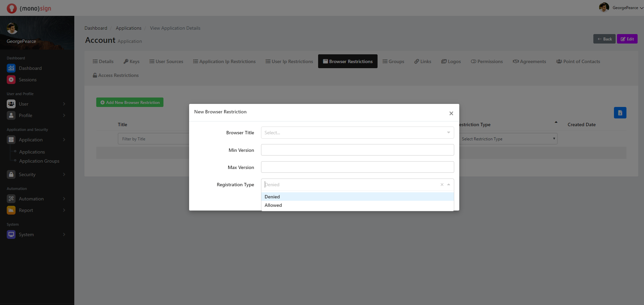Switch to Access Restrictions tab

coord(116,75)
